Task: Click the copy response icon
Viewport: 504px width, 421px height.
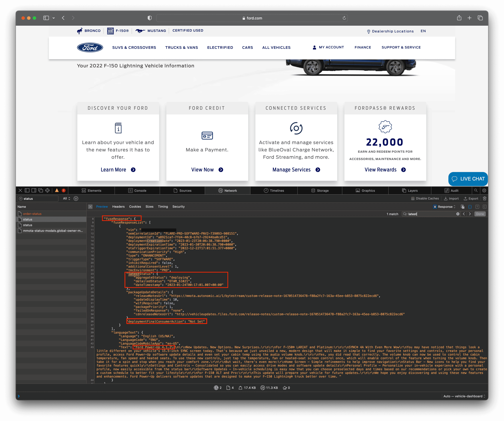Action: (x=463, y=207)
